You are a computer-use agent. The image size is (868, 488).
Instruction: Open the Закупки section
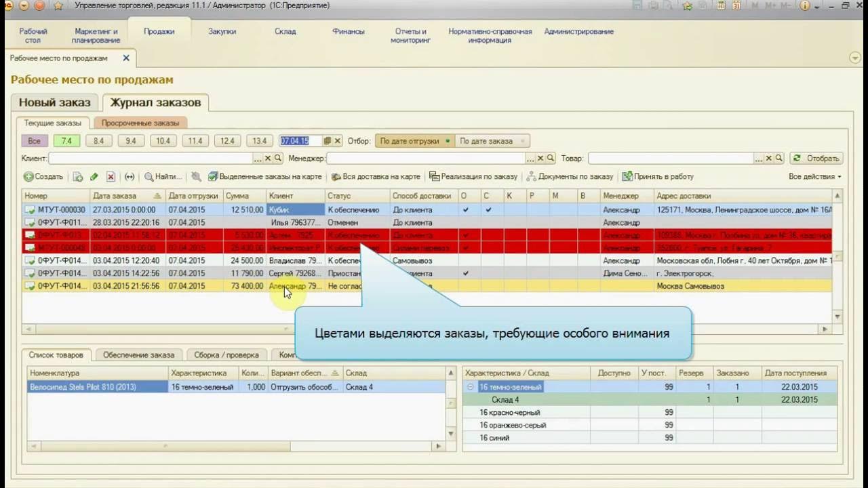(x=222, y=31)
